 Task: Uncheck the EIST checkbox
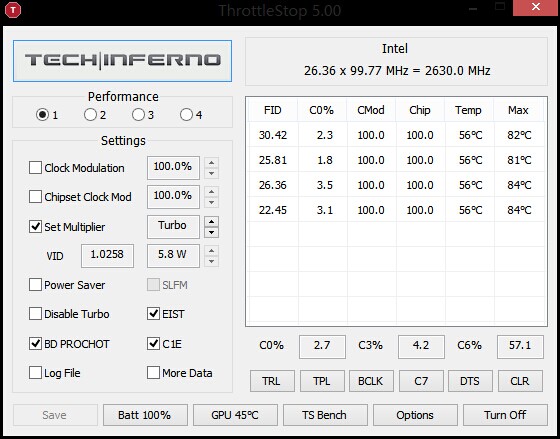153,314
